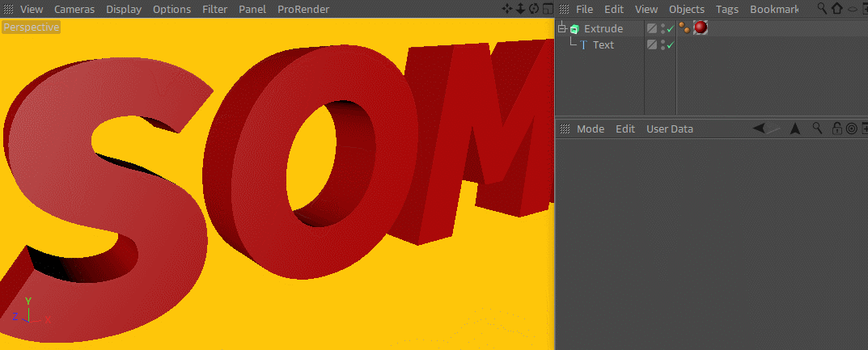The width and height of the screenshot is (868, 350).
Task: Open the User Data menu
Action: coord(670,129)
